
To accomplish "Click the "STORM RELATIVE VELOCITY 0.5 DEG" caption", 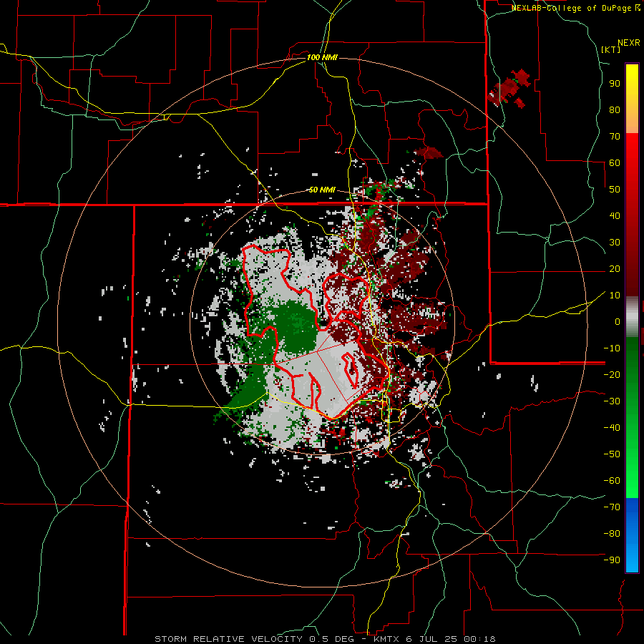I will click(x=256, y=639).
